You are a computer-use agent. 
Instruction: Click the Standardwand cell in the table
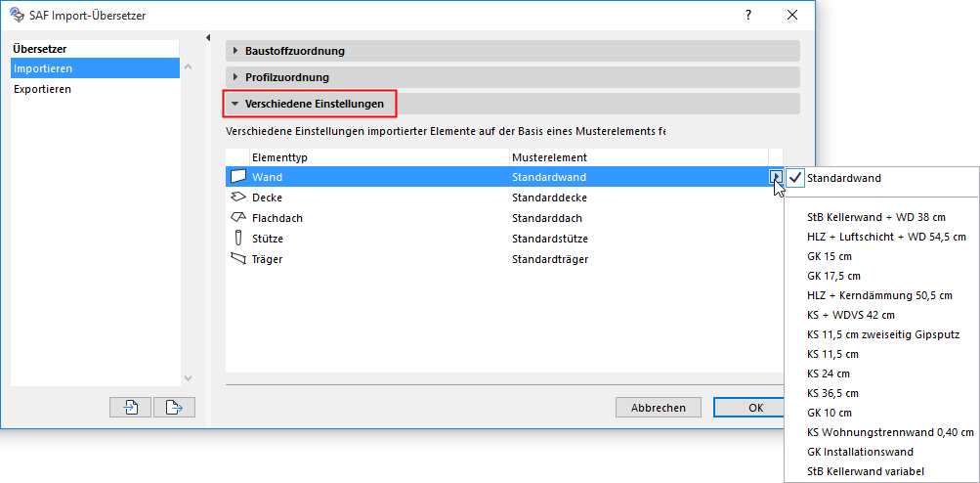pyautogui.click(x=549, y=177)
